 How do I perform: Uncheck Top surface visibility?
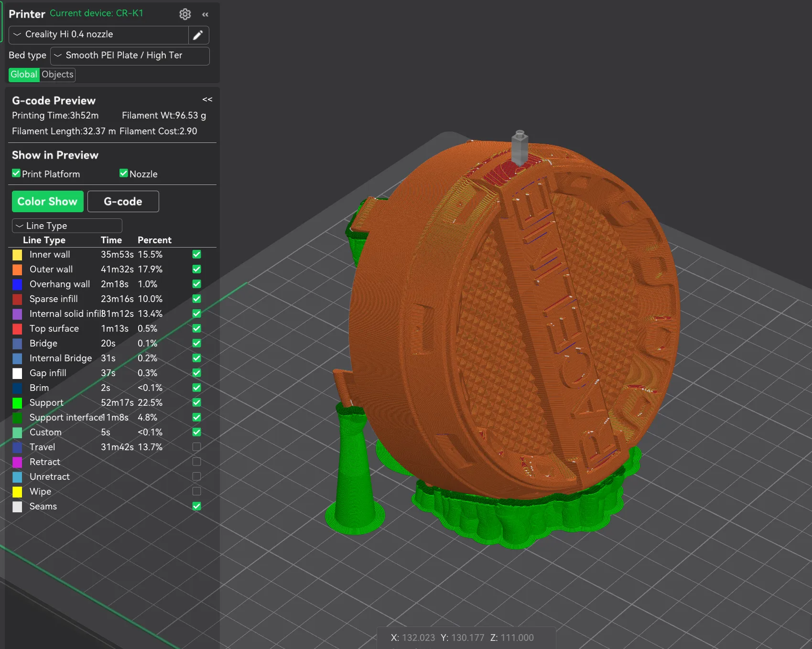196,328
